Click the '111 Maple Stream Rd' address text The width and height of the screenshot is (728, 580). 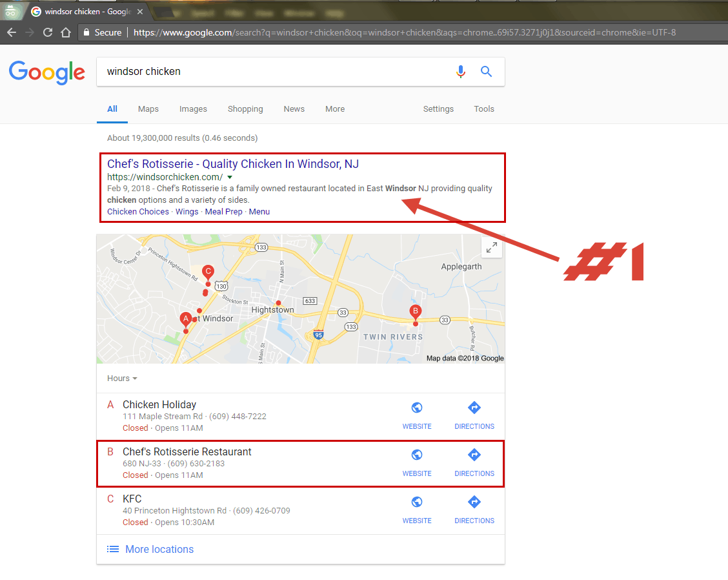[163, 417]
